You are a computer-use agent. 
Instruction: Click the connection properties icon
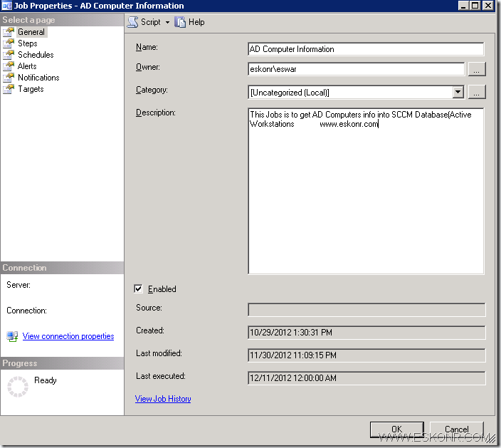[12, 336]
